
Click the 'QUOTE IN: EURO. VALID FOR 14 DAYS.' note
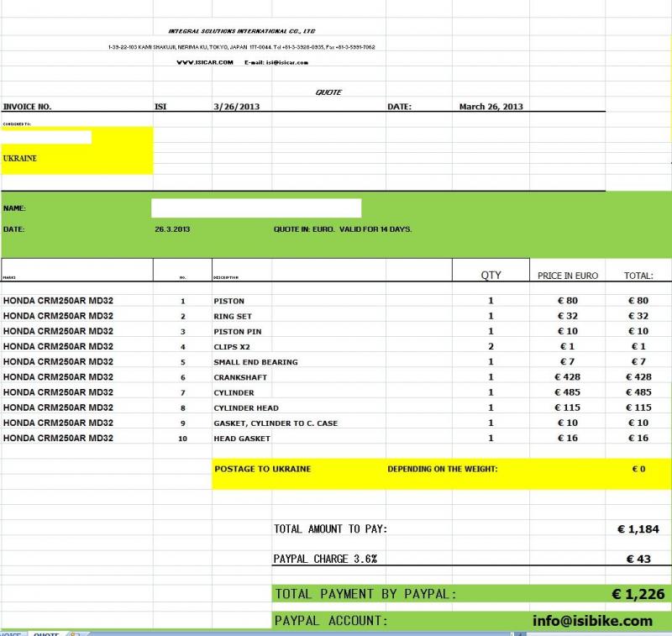click(x=343, y=229)
